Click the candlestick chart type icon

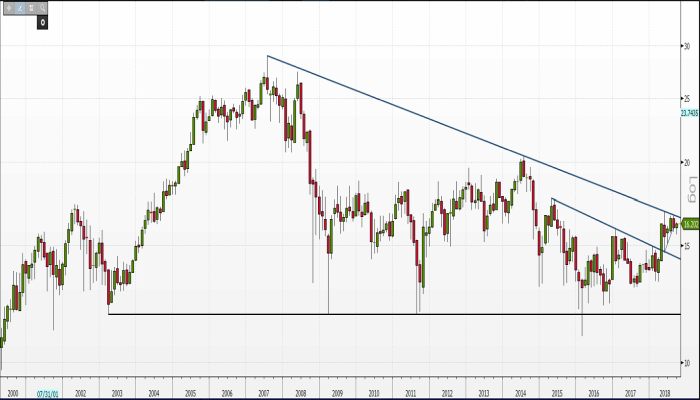[33, 7]
